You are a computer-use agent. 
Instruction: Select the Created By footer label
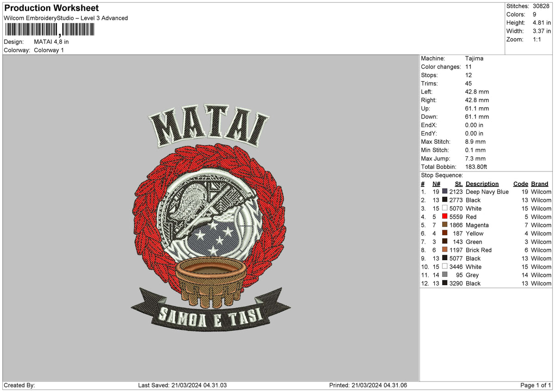[x=19, y=385]
